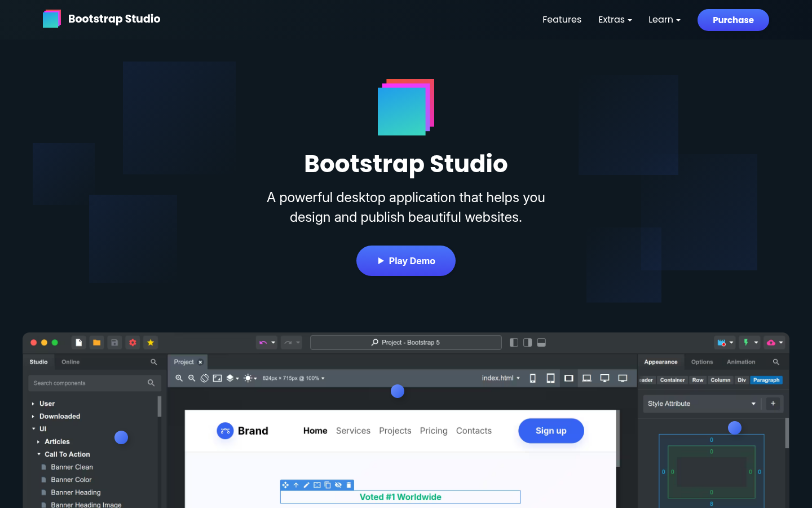The height and width of the screenshot is (508, 812).
Task: Click the pencil edit icon on the selected paragraph
Action: 306,485
